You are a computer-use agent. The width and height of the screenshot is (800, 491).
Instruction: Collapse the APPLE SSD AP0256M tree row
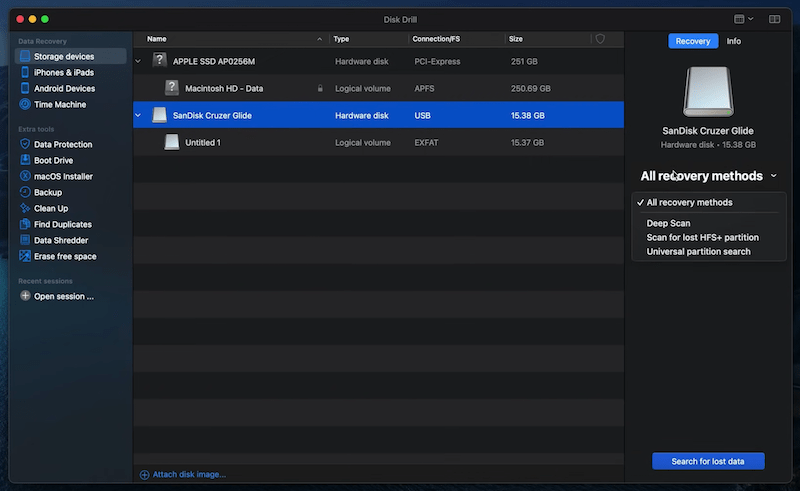click(x=139, y=61)
